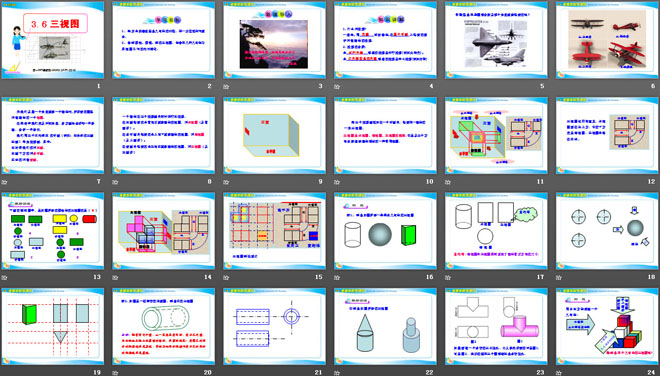Viewport: 660px width, 376px height.
Task: Select slide 5 showing the fighter jets
Action: [496, 40]
